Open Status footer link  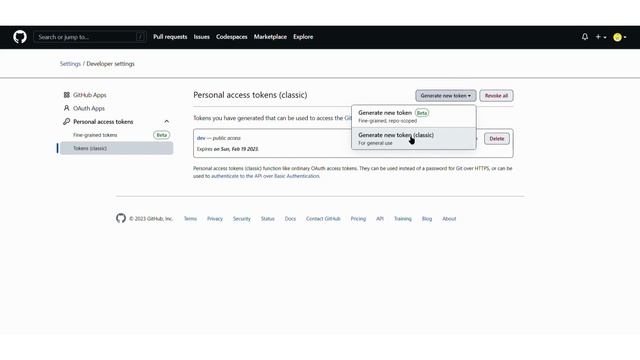[x=268, y=219]
